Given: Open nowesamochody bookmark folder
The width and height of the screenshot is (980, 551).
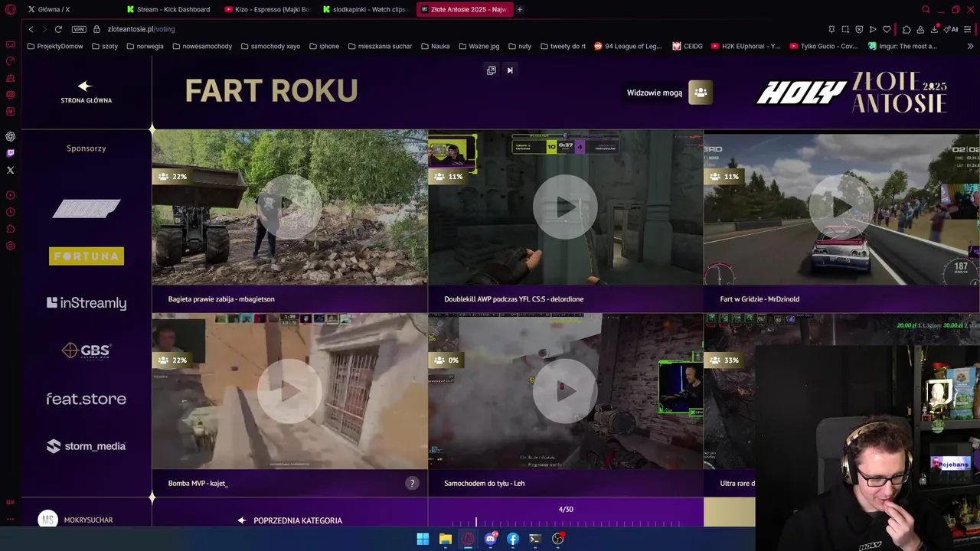Looking at the screenshot, I should click(202, 46).
